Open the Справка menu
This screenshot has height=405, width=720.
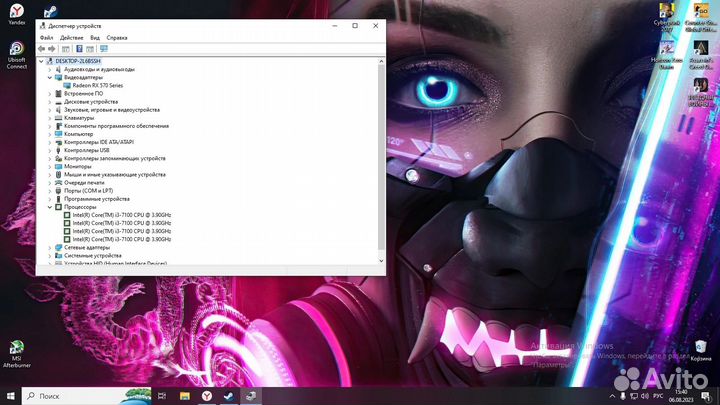pyautogui.click(x=117, y=37)
